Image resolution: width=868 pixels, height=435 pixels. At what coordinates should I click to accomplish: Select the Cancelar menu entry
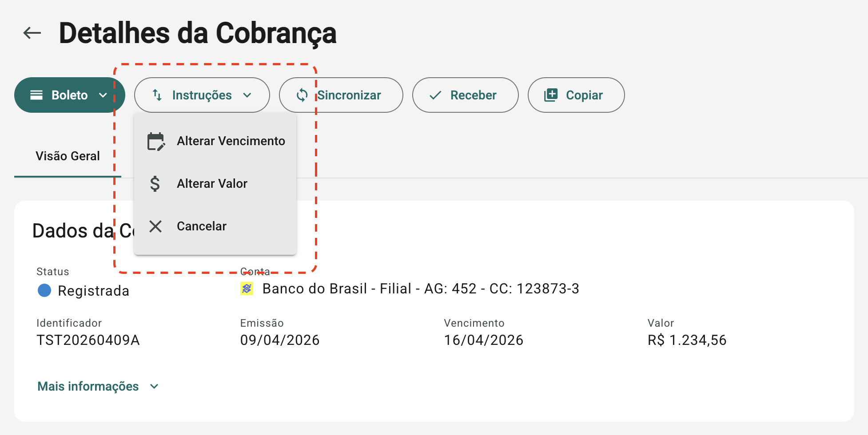coord(202,226)
